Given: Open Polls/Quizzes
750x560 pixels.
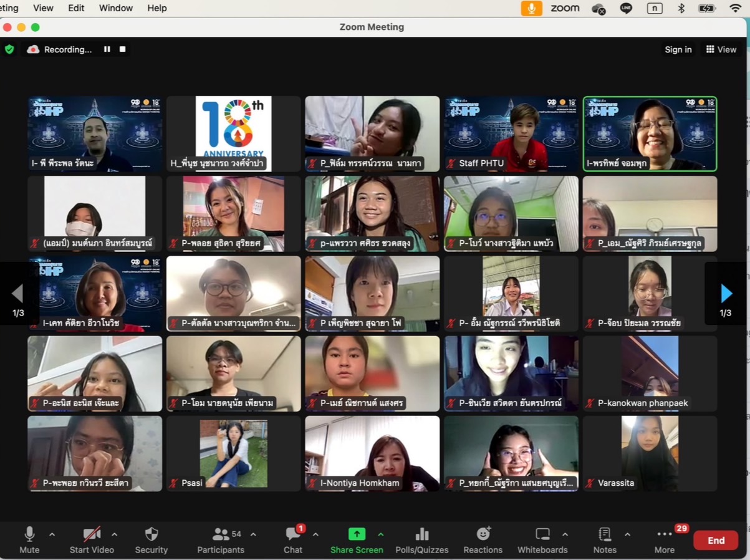Looking at the screenshot, I should point(422,540).
